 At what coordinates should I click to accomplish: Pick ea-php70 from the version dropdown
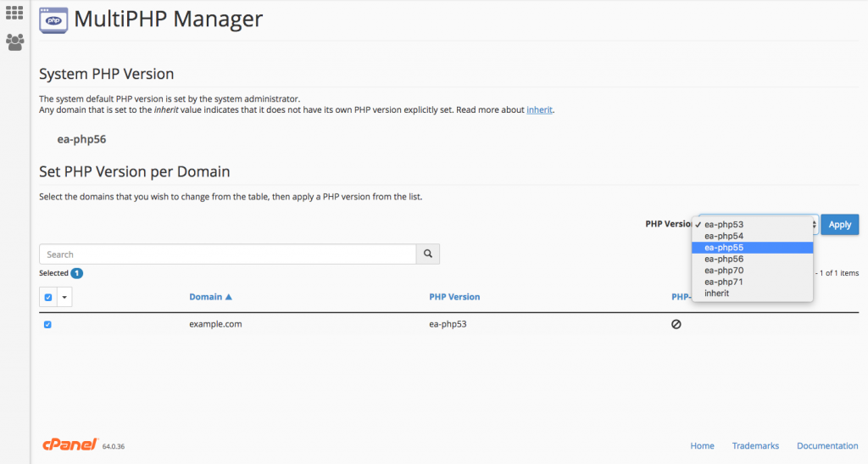[753, 271]
